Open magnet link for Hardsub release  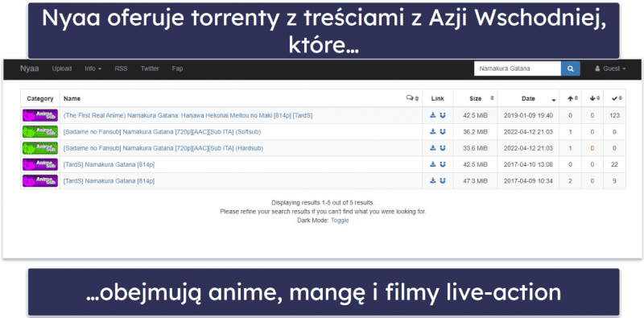(x=442, y=148)
